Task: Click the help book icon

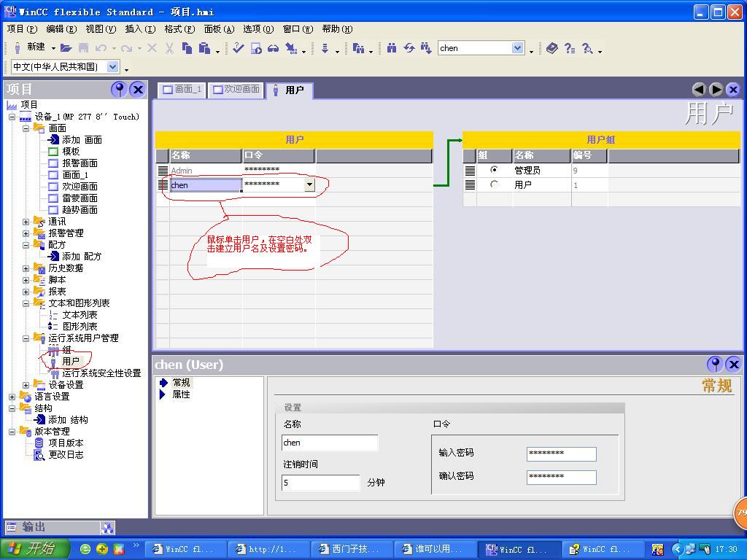Action: pos(551,47)
